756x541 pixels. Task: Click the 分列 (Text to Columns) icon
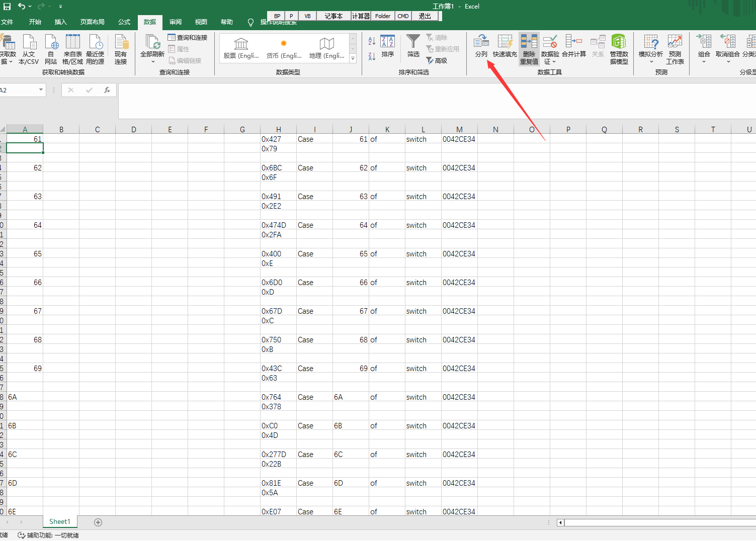pyautogui.click(x=481, y=43)
